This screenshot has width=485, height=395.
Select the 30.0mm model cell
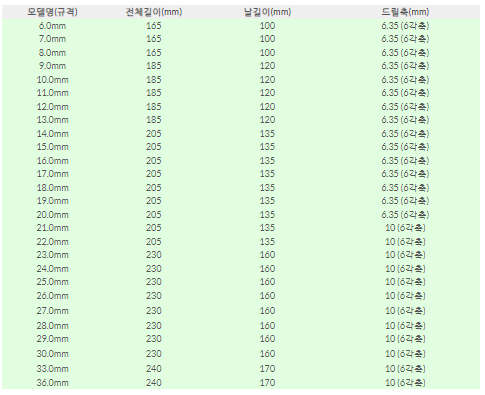52,354
